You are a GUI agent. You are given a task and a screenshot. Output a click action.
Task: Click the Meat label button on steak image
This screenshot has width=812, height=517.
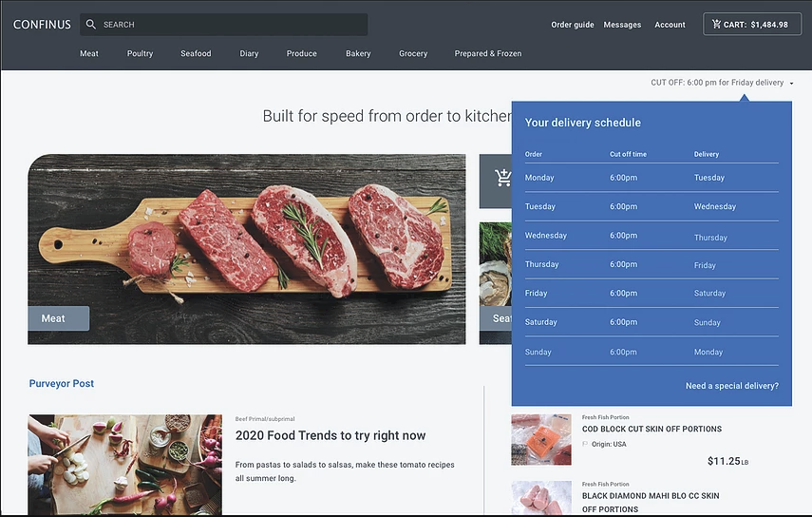tap(59, 318)
